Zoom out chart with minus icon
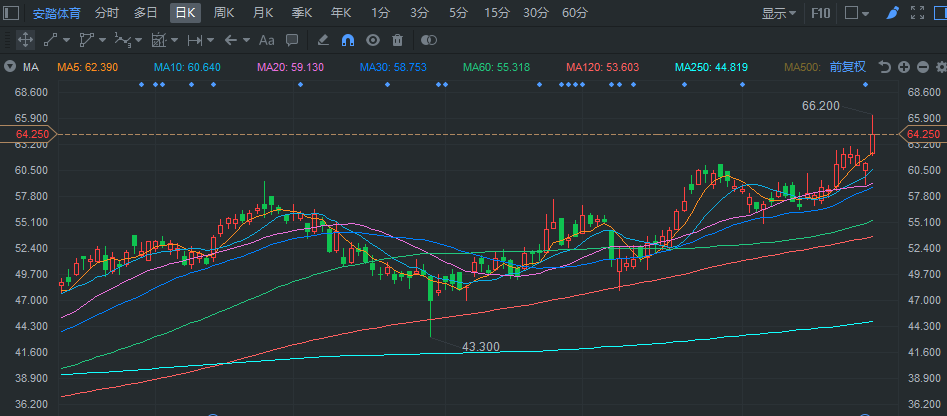 coord(922,67)
